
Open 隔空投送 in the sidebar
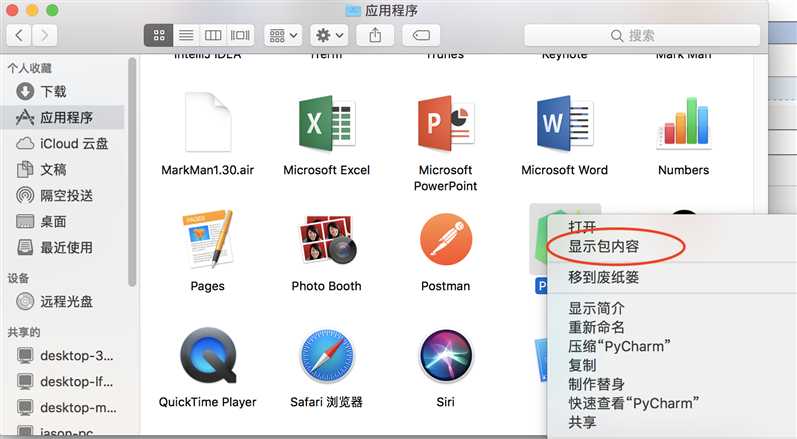(x=63, y=196)
